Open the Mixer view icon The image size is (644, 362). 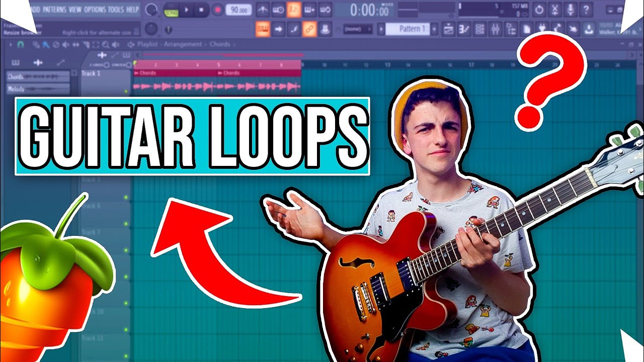point(495,29)
